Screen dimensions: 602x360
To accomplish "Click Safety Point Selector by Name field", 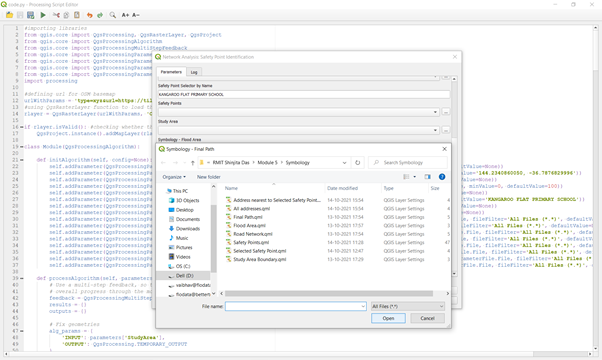I will [x=304, y=94].
